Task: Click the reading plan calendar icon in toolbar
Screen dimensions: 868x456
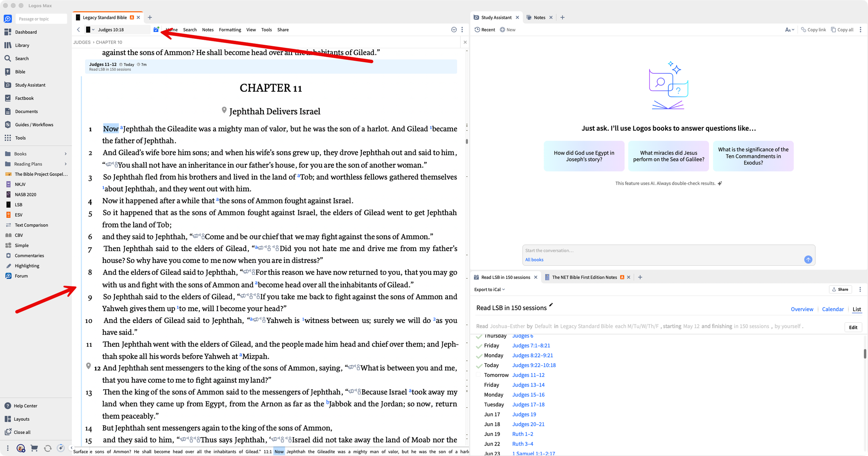Action: [156, 30]
